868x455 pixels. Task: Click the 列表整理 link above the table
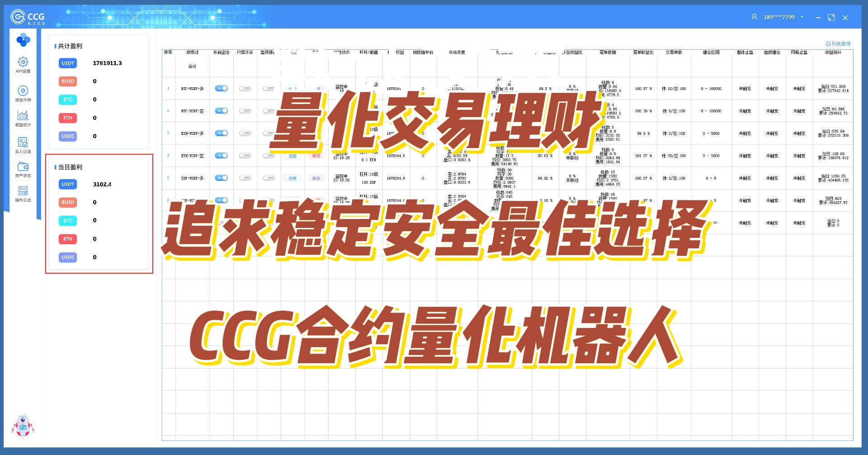pyautogui.click(x=838, y=44)
